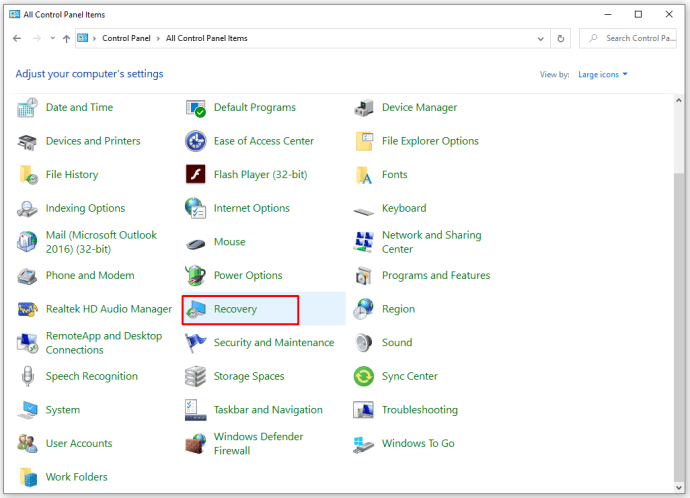Launch the Device Manager icon

363,107
